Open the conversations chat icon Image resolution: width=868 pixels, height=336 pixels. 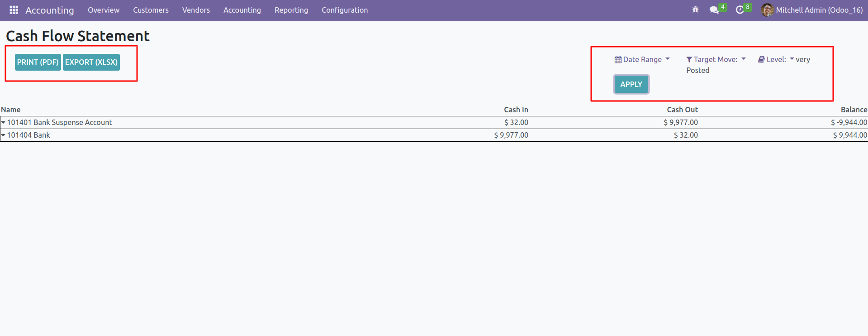click(714, 10)
